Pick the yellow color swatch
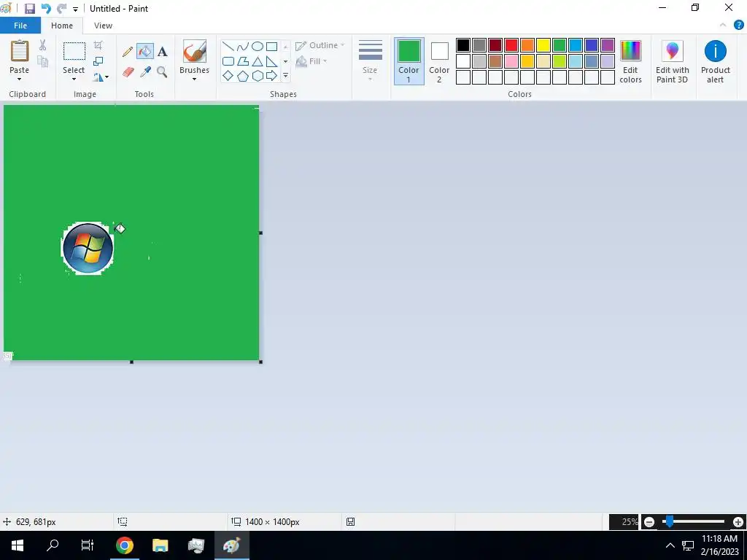 [543, 45]
